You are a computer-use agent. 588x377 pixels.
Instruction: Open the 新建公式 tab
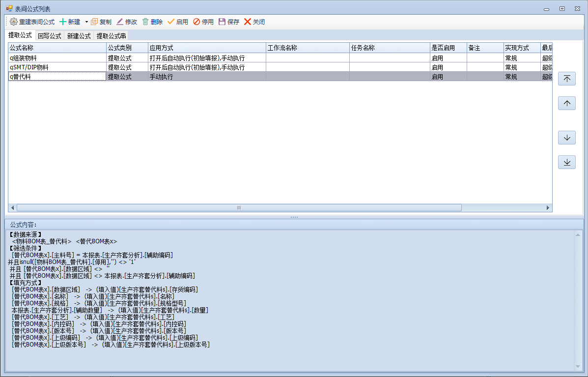pos(79,36)
